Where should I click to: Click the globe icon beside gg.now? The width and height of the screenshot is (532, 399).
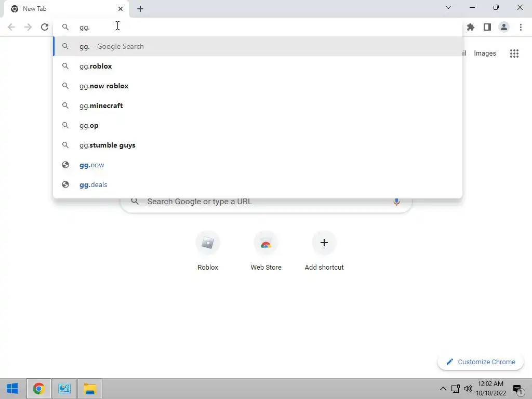[65, 165]
